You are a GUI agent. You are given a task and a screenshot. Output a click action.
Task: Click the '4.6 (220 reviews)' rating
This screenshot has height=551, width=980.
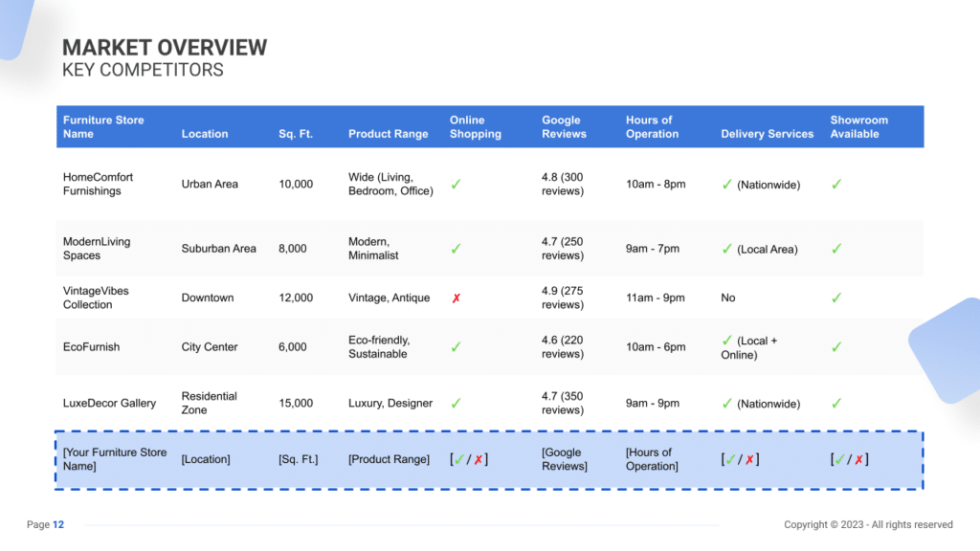(x=563, y=346)
